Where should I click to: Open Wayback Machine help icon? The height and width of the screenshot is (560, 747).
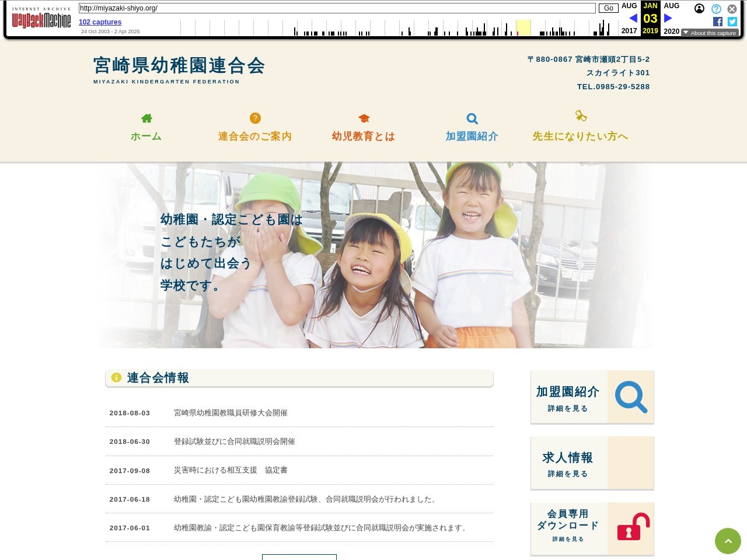(716, 9)
